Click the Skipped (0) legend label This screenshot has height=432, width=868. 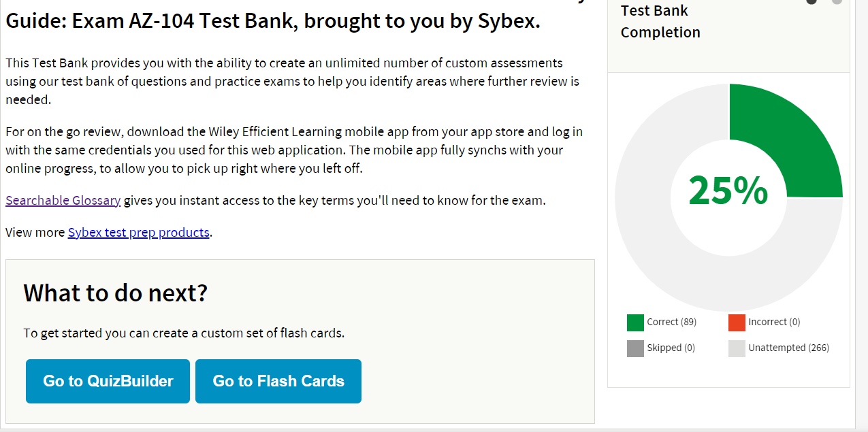[x=671, y=348]
